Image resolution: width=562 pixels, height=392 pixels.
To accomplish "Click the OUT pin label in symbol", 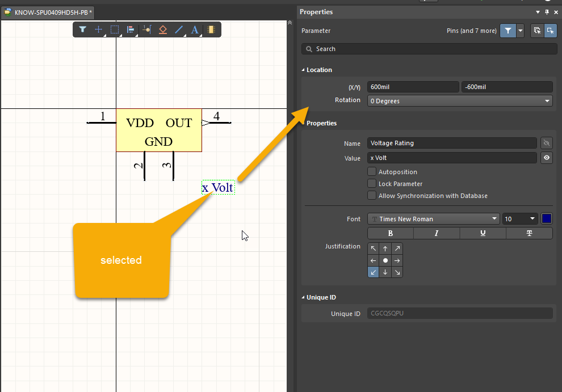I will (x=178, y=123).
